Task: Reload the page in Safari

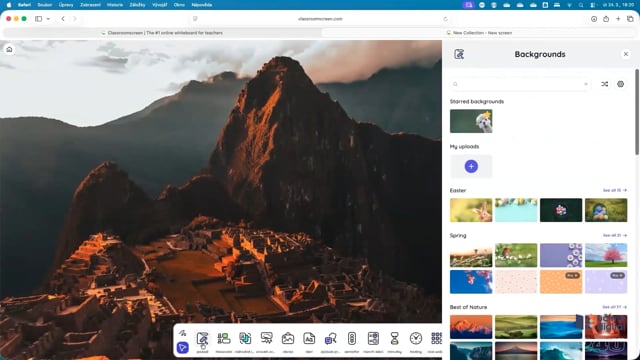Action: click(445, 19)
